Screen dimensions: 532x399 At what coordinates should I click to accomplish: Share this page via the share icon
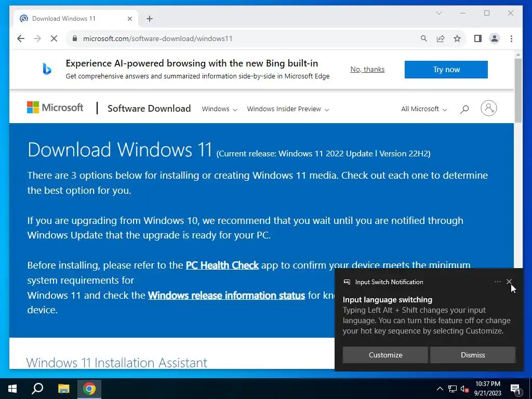tap(441, 38)
